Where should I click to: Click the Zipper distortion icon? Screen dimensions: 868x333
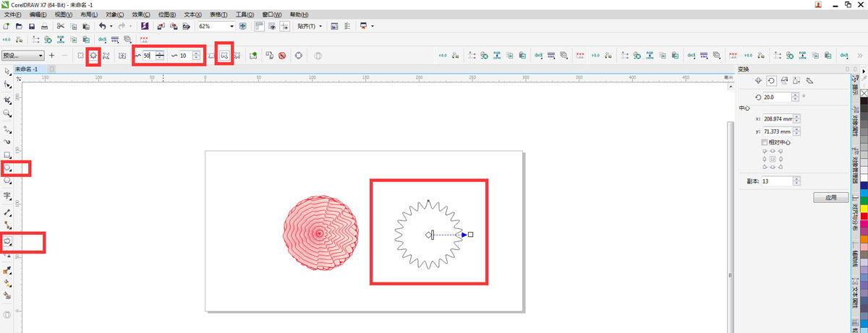pyautogui.click(x=93, y=56)
